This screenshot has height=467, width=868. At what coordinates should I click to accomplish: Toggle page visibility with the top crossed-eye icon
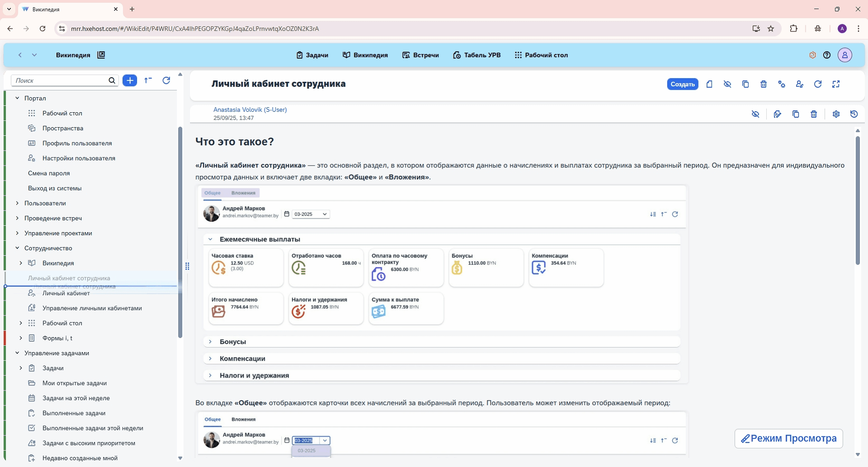click(727, 84)
